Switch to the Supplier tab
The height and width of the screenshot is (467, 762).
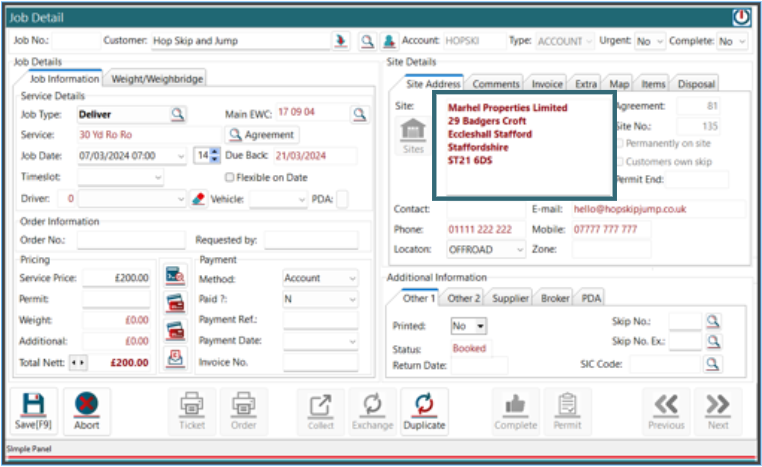pos(510,298)
